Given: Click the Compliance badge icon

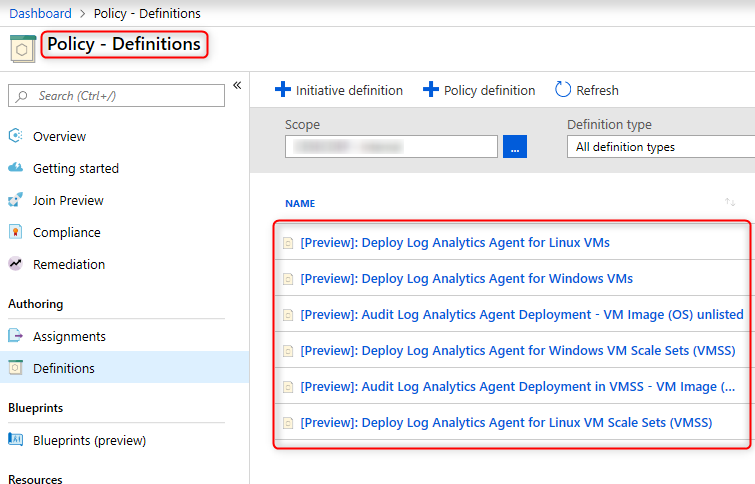Looking at the screenshot, I should pyautogui.click(x=15, y=232).
